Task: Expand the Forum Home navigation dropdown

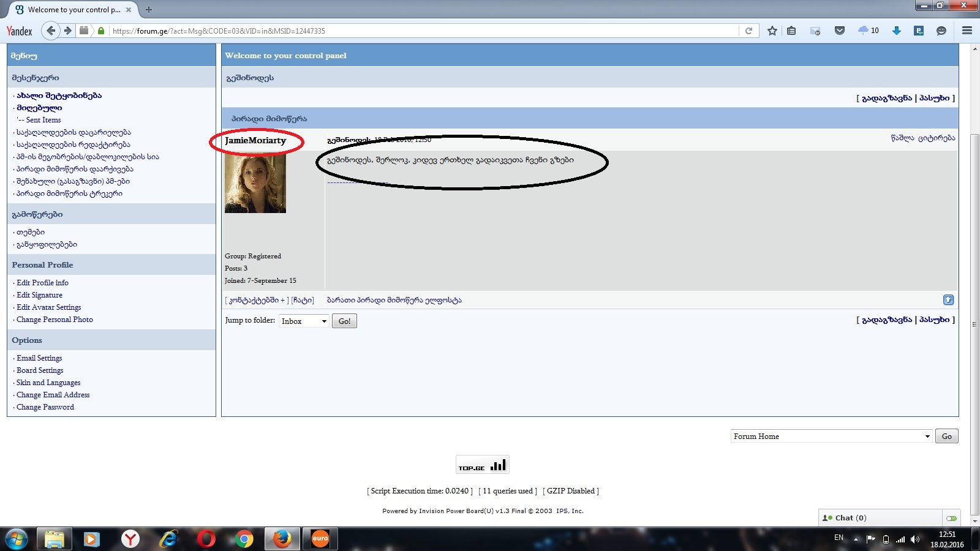Action: tap(832, 436)
